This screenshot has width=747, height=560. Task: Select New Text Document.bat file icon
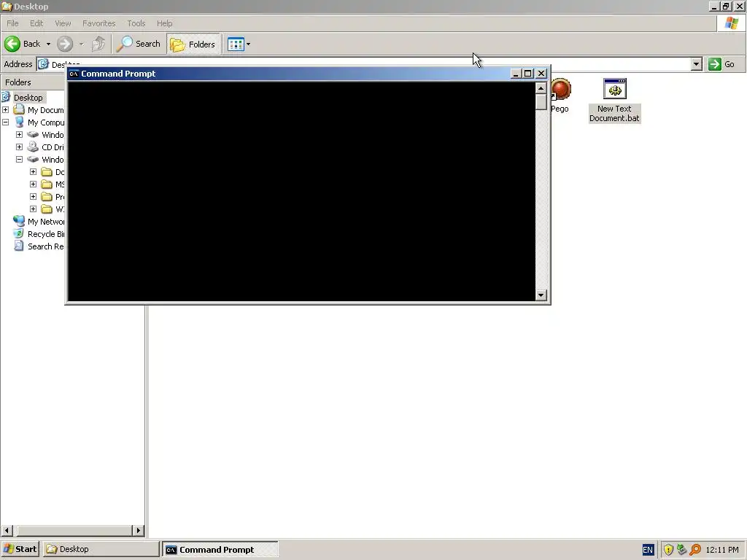(x=614, y=89)
